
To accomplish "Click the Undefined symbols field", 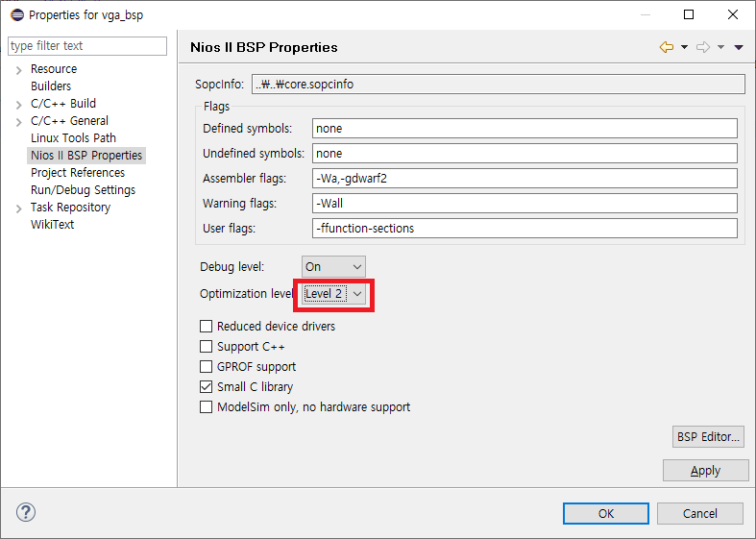I will coord(524,154).
